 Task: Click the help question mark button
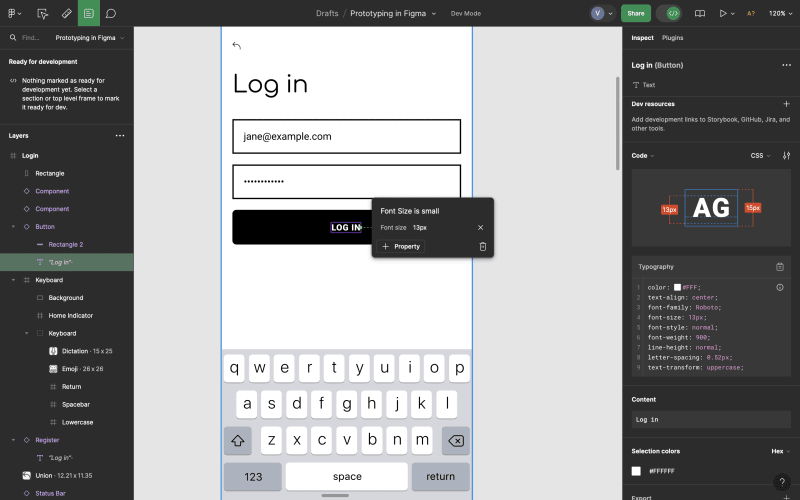click(782, 481)
